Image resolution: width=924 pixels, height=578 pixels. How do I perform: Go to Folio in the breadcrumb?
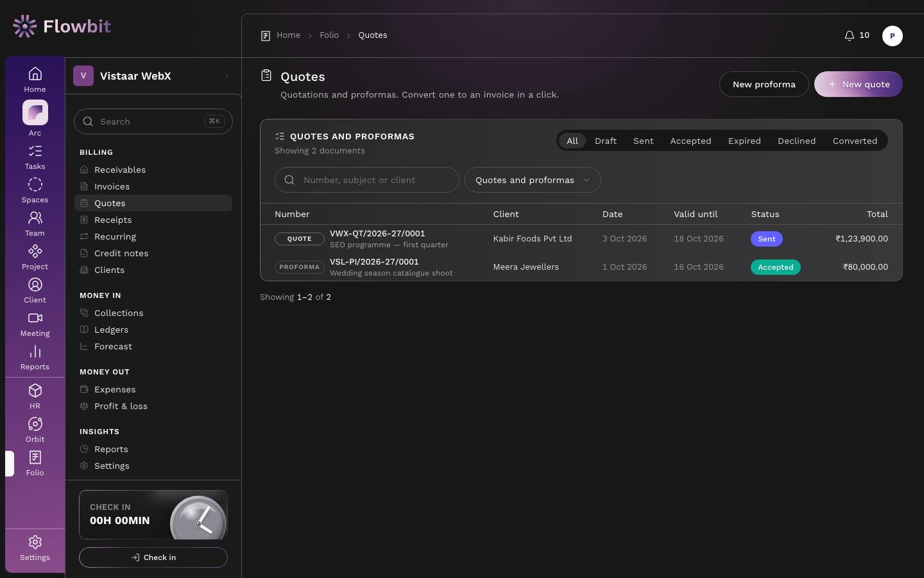click(x=329, y=35)
